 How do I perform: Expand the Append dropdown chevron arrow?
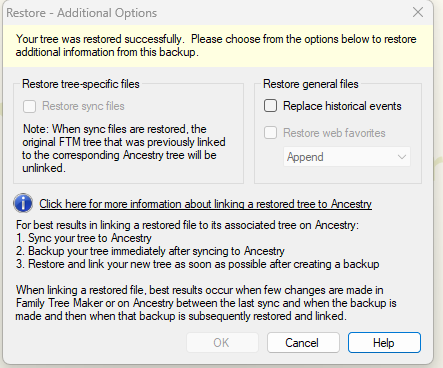[x=402, y=157]
